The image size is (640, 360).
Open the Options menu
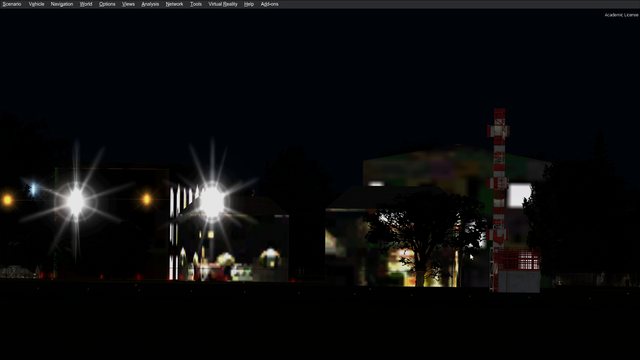(107, 4)
